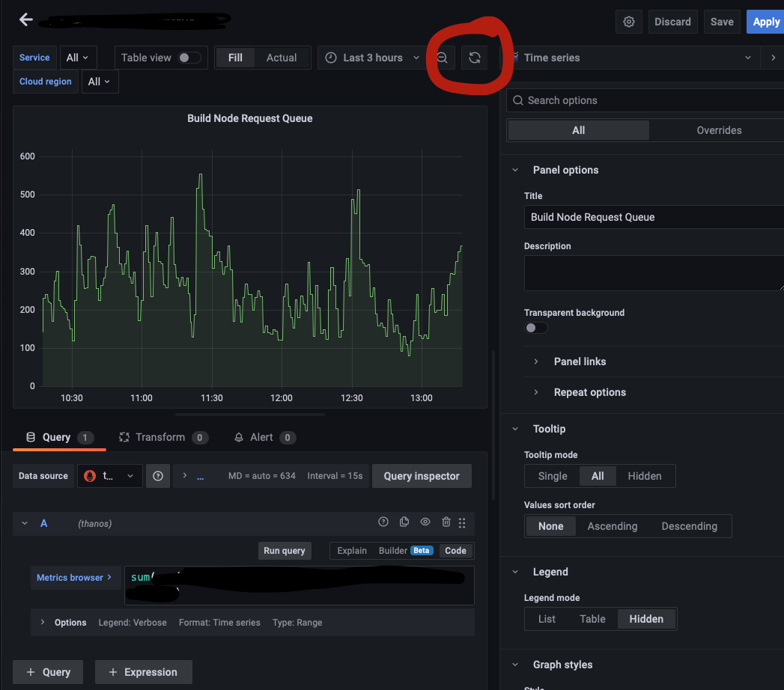Viewport: 784px width, 690px height.
Task: Duplicate query A using the copy icon
Action: (x=404, y=522)
